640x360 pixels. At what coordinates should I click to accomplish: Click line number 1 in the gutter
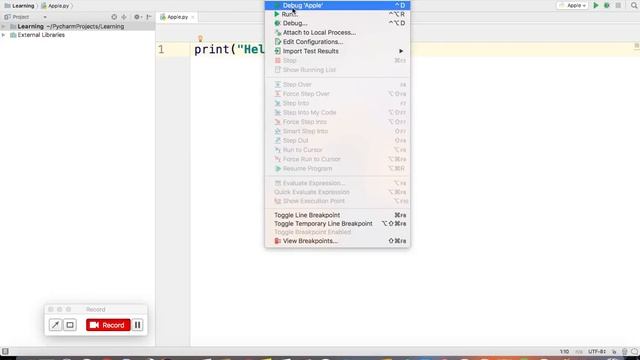point(161,49)
